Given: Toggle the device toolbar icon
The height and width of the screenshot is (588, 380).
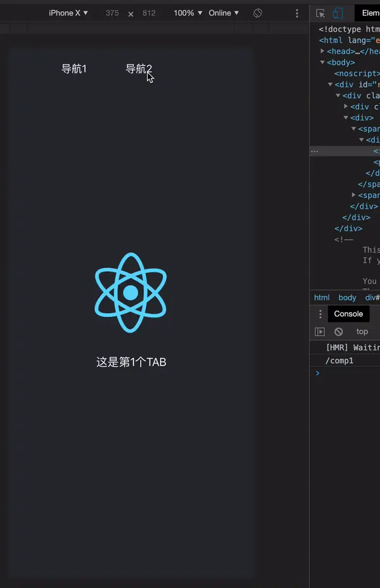Looking at the screenshot, I should coord(338,13).
